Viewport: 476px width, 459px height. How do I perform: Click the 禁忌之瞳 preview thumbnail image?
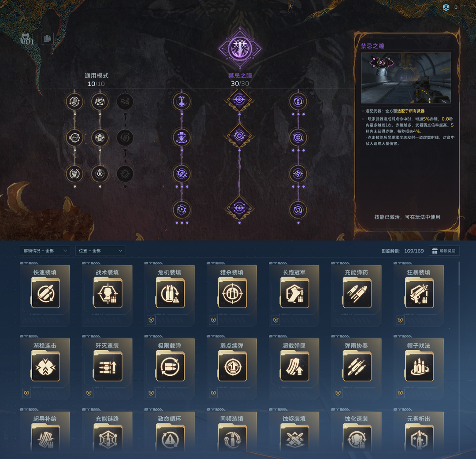coord(406,78)
